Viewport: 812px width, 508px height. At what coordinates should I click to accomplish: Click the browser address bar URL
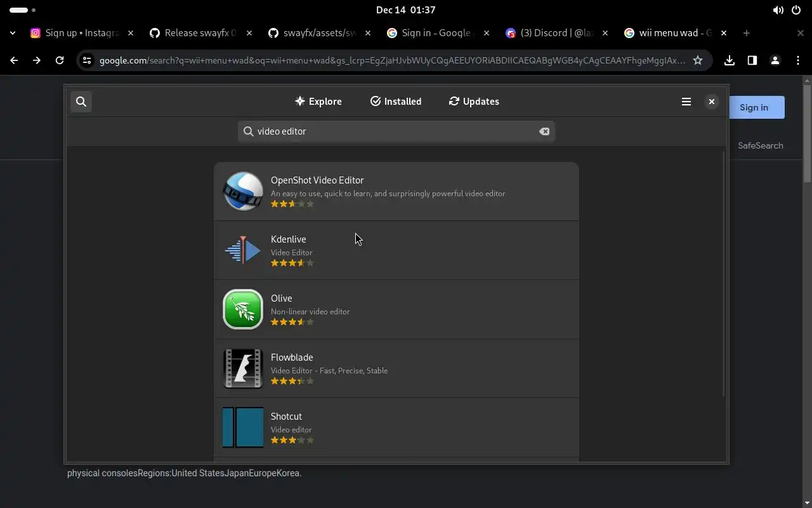(392, 60)
